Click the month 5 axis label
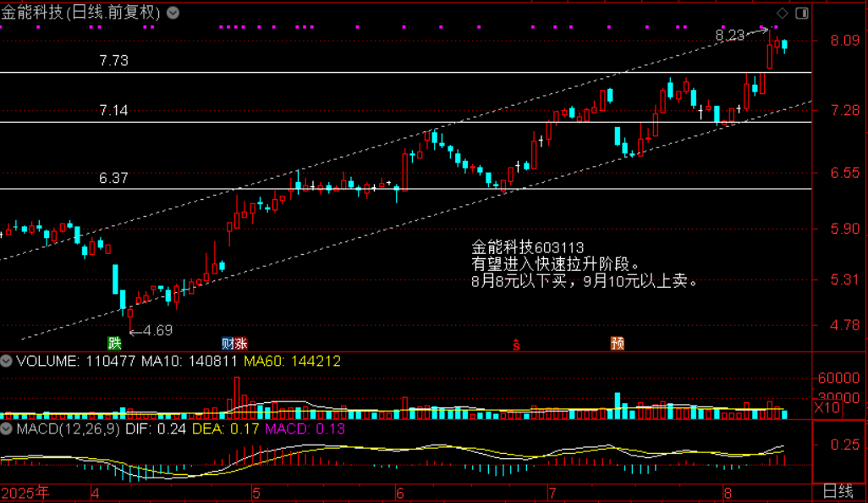Image resolution: width=868 pixels, height=503 pixels. tap(255, 493)
